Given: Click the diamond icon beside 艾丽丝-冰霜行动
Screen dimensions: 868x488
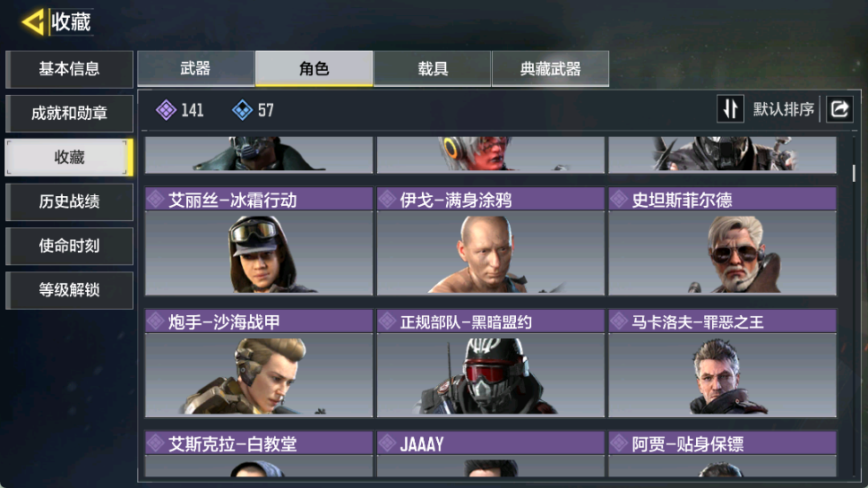Looking at the screenshot, I should (156, 199).
